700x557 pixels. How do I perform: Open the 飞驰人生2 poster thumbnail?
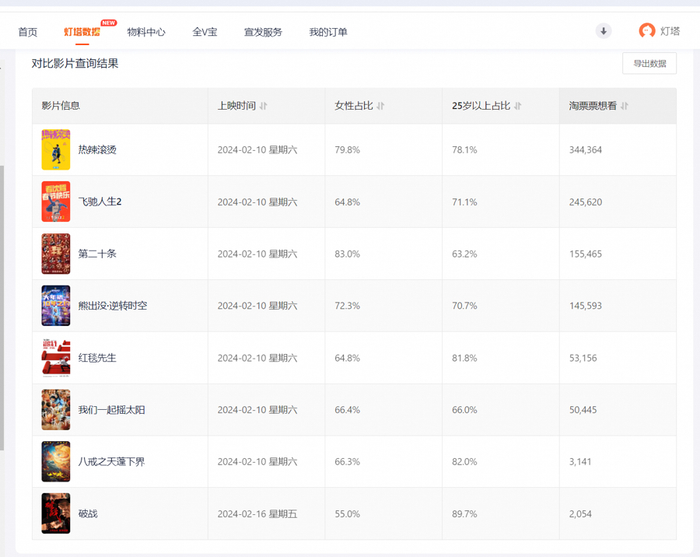56,201
